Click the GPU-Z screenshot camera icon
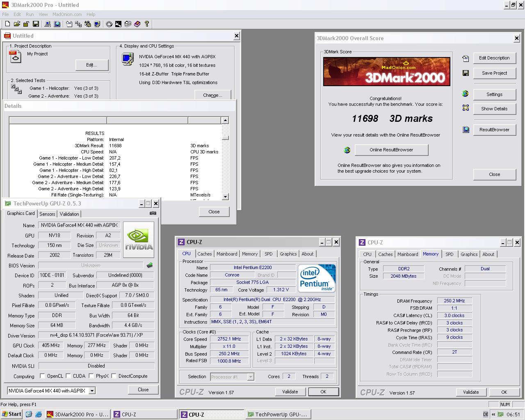The height and width of the screenshot is (420, 525). coord(153,213)
